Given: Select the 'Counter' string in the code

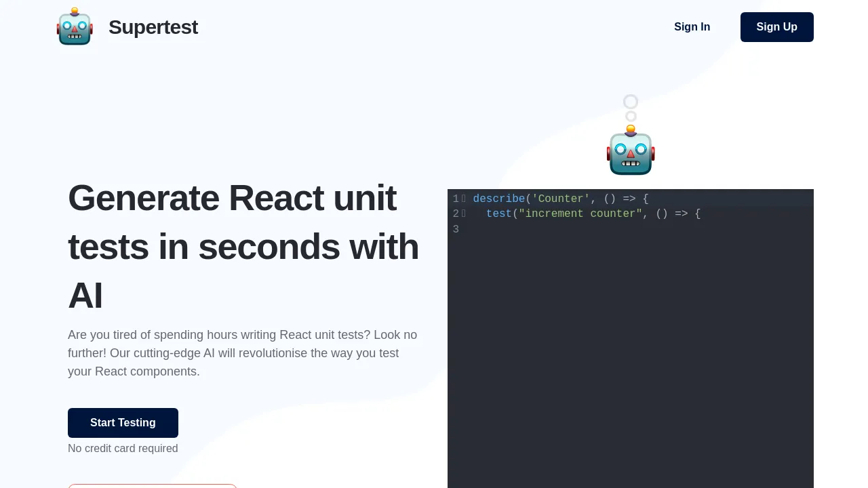Looking at the screenshot, I should pos(561,199).
